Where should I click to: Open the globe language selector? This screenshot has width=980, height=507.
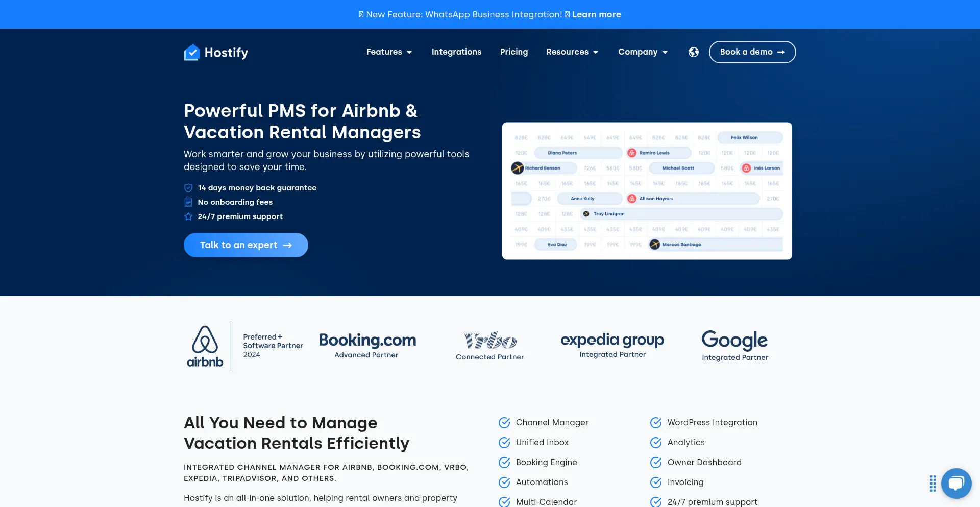tap(693, 52)
